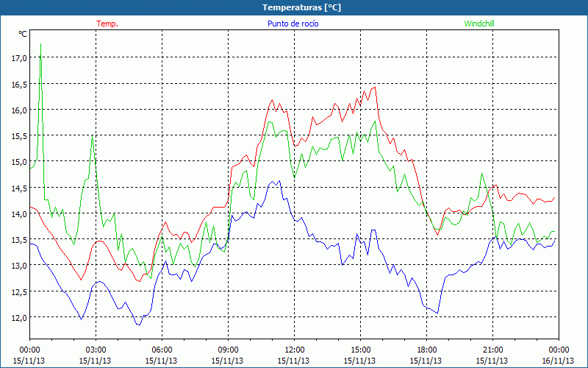This screenshot has height=368, width=588.
Task: Click the "06:00" time axis label
Action: (162, 350)
